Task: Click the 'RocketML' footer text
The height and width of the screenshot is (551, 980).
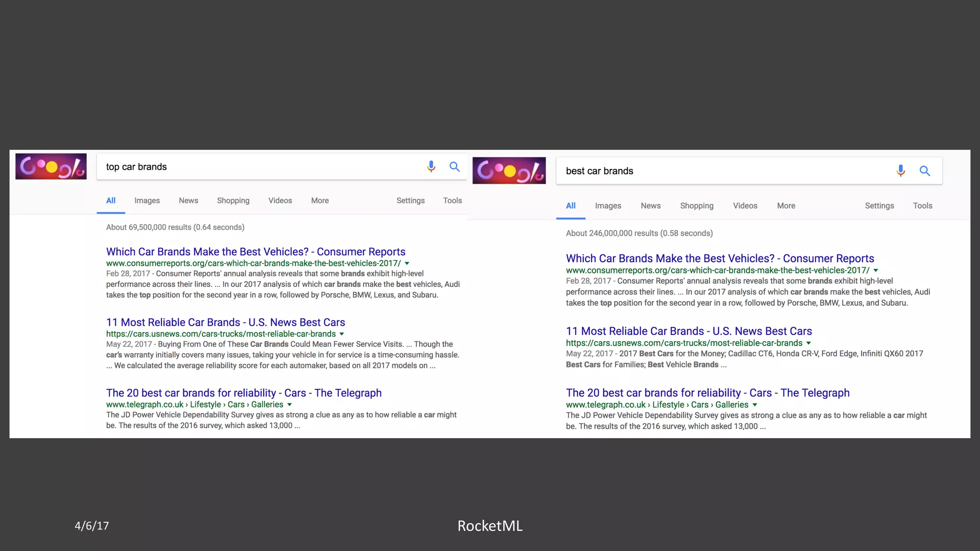Action: point(490,526)
